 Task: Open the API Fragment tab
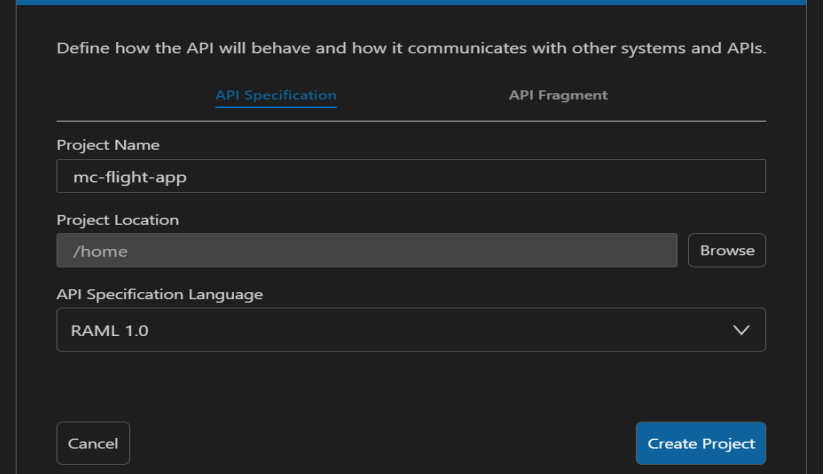(x=558, y=95)
